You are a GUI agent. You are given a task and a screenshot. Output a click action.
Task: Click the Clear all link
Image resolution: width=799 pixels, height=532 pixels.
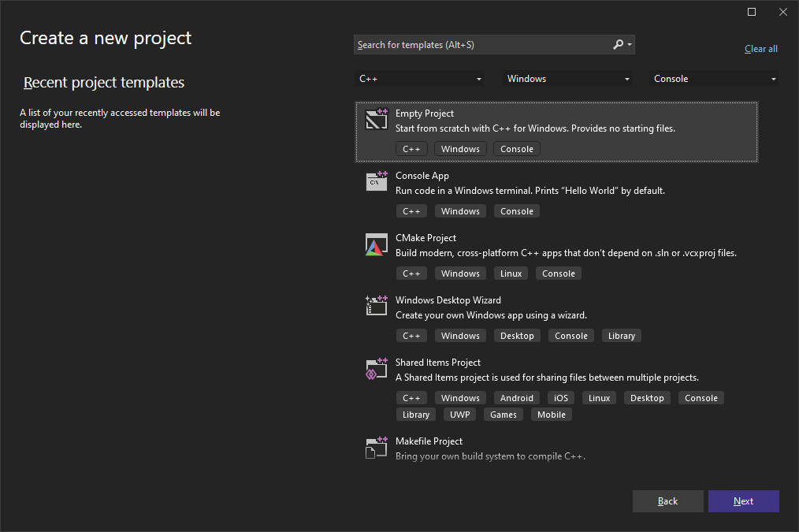(x=760, y=49)
